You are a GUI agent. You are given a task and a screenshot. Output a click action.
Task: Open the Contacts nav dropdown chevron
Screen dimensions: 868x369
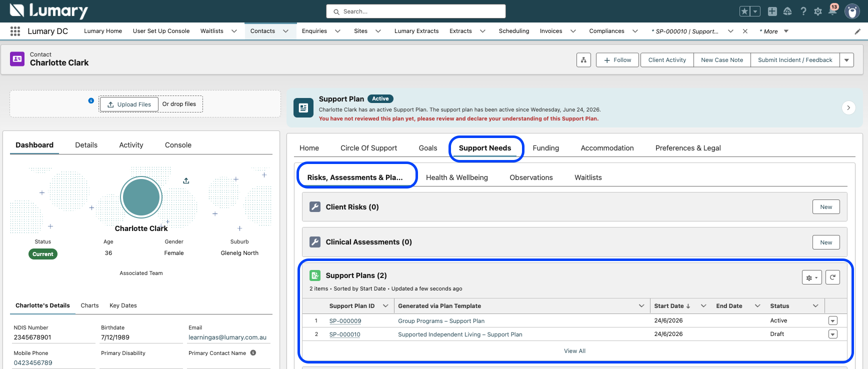285,31
